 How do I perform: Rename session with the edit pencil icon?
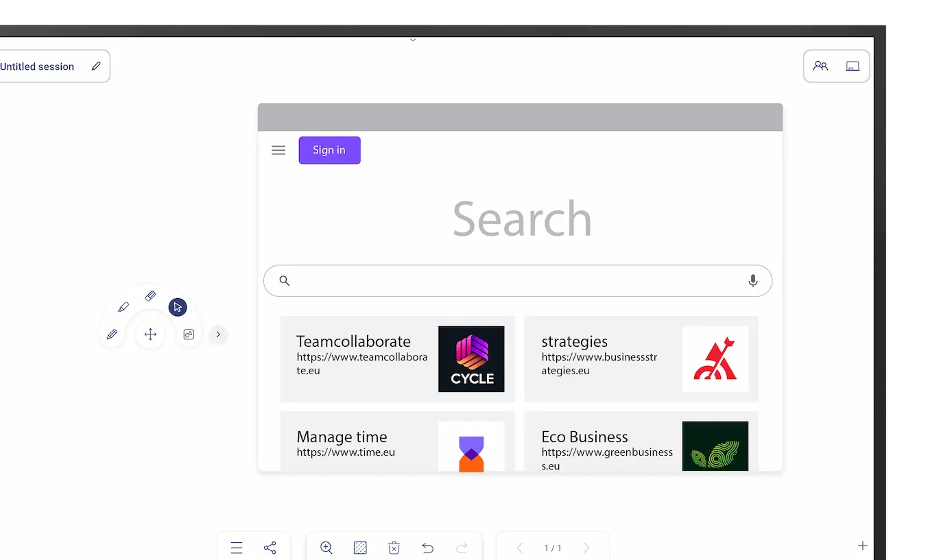[x=96, y=66]
